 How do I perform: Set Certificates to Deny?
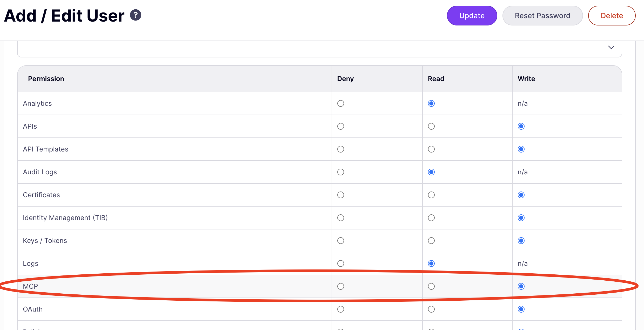click(341, 195)
